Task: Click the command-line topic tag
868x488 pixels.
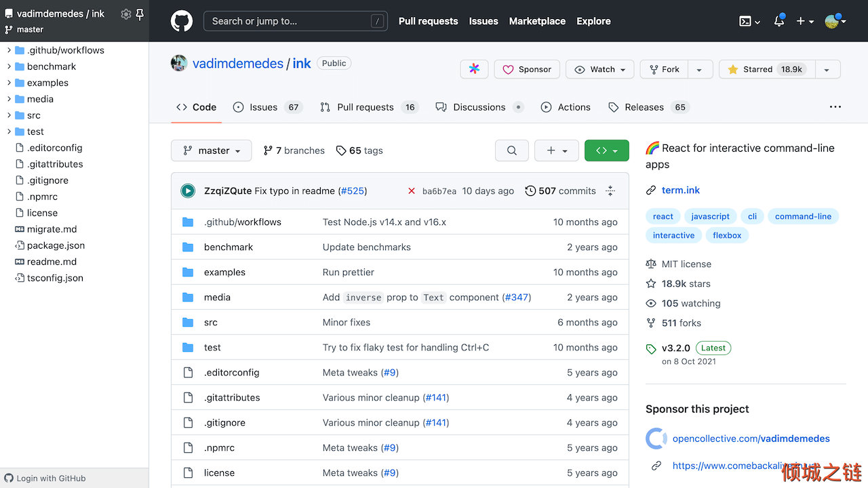Action: click(803, 216)
